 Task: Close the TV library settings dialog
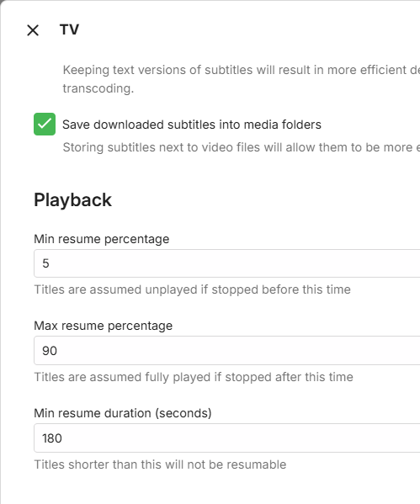click(33, 30)
